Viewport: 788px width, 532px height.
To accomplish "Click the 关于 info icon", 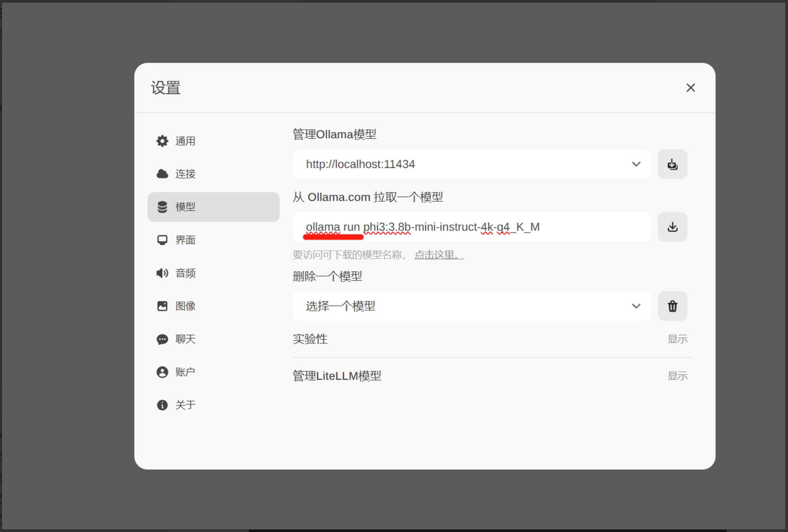I will point(162,405).
